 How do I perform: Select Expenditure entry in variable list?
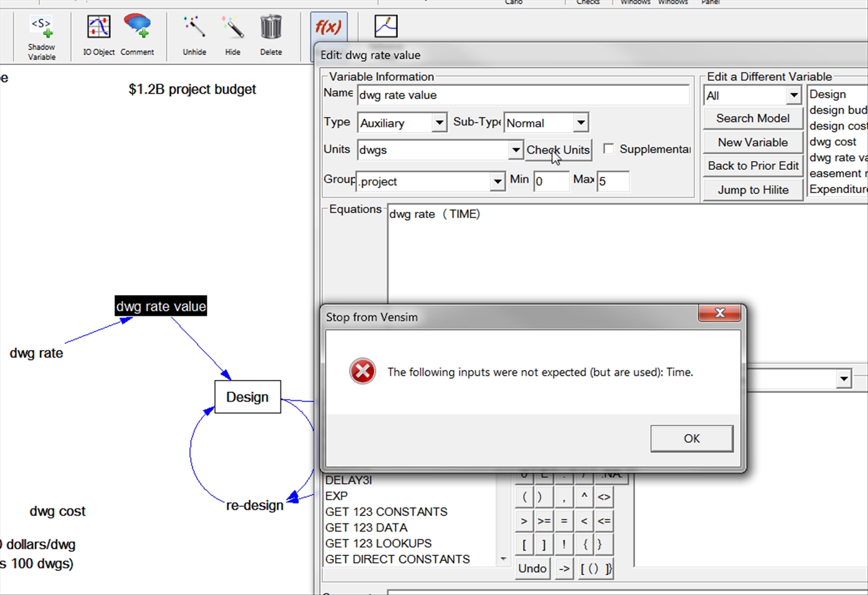point(837,189)
